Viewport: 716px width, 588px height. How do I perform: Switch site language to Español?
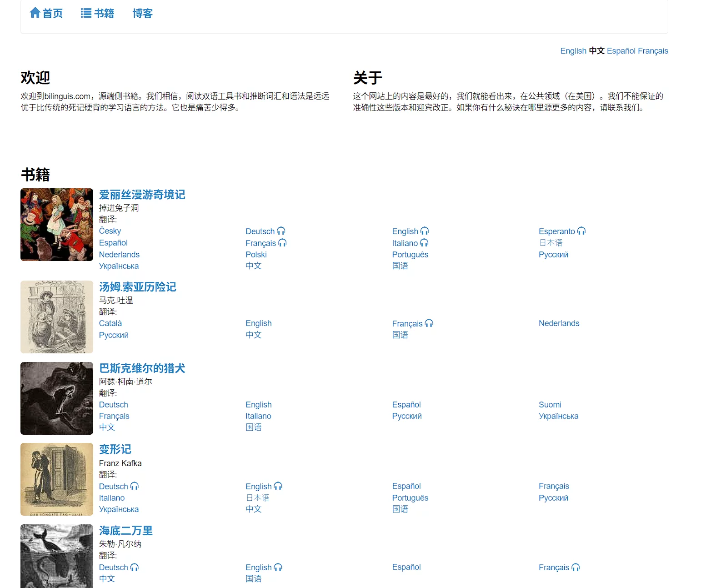pyautogui.click(x=621, y=51)
